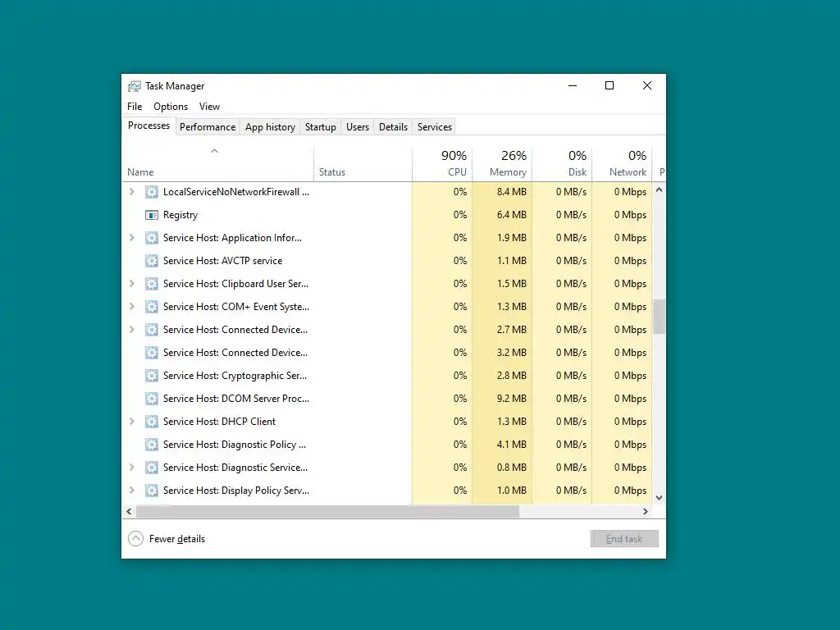
Task: Click the 4.1 MB memory value
Action: coord(512,445)
